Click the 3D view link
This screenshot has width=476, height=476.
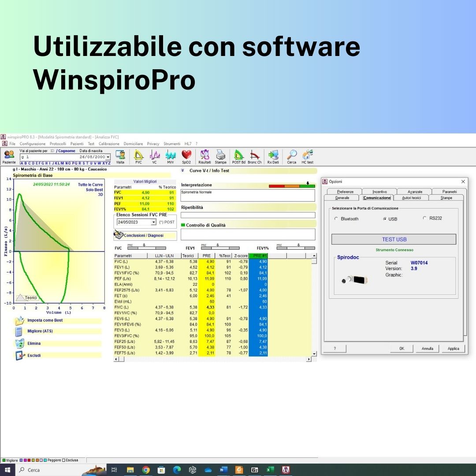click(x=100, y=195)
